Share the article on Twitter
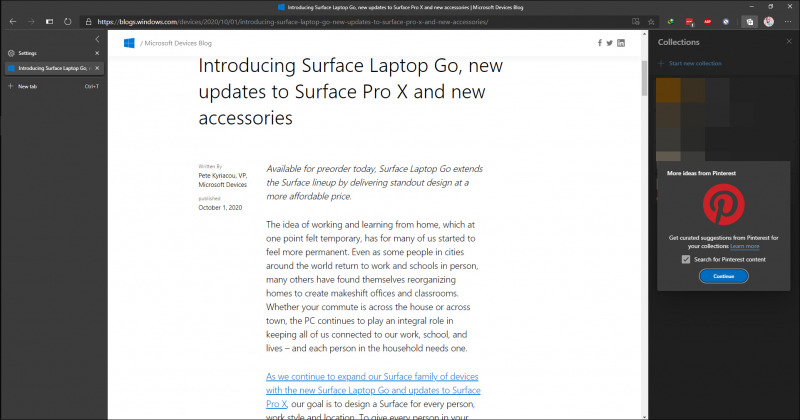The image size is (800, 420). (609, 43)
